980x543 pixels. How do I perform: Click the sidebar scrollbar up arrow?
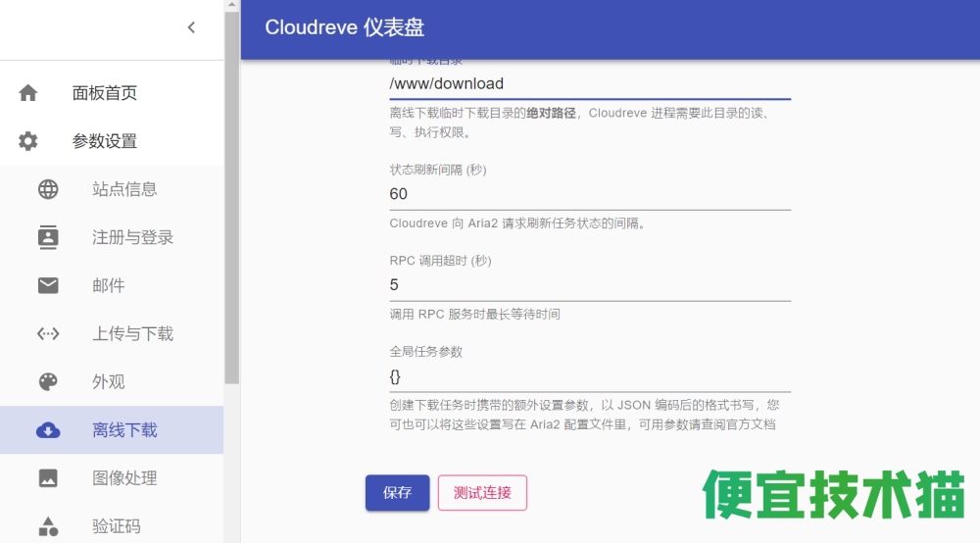[232, 4]
